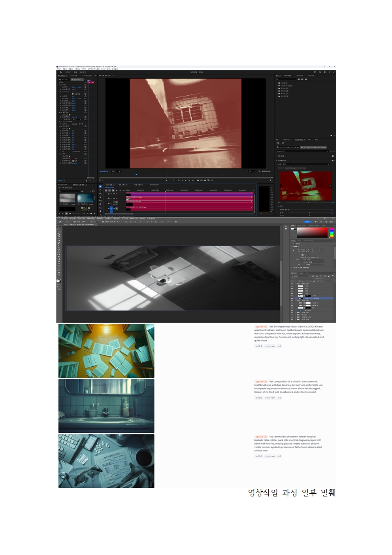
Task: Select the Selection tool in Premiere timeline tools
Action: tap(100, 186)
